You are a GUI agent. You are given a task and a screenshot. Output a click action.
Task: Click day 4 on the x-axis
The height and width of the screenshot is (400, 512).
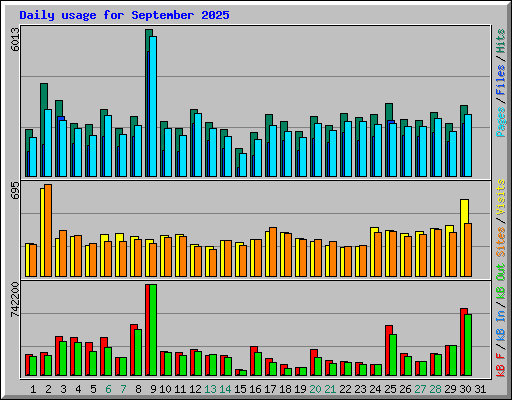pyautogui.click(x=78, y=389)
